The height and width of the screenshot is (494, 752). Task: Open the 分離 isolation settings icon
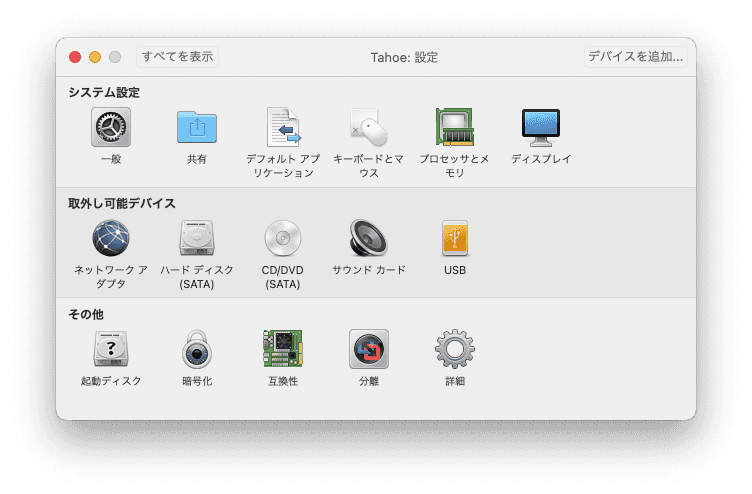pyautogui.click(x=369, y=349)
